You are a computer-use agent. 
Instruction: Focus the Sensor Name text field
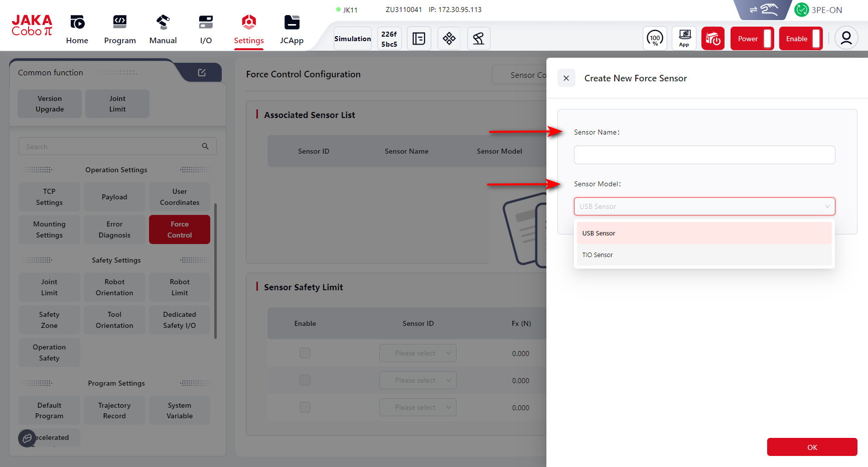click(x=704, y=155)
